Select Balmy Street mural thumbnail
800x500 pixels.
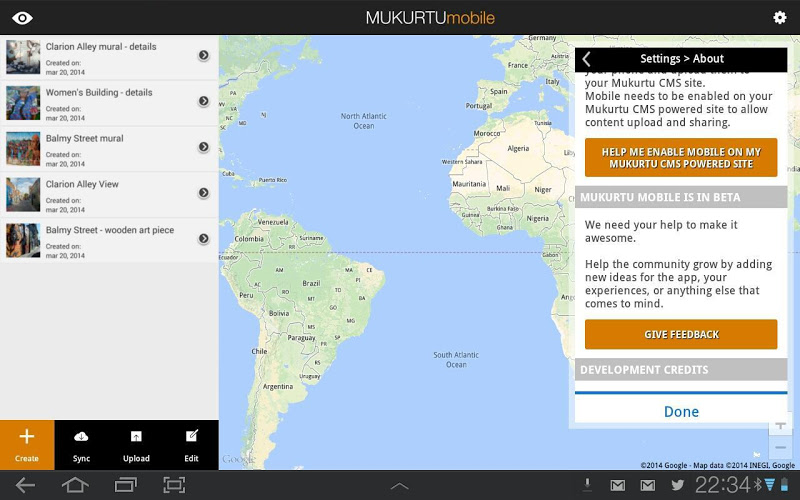click(x=23, y=149)
